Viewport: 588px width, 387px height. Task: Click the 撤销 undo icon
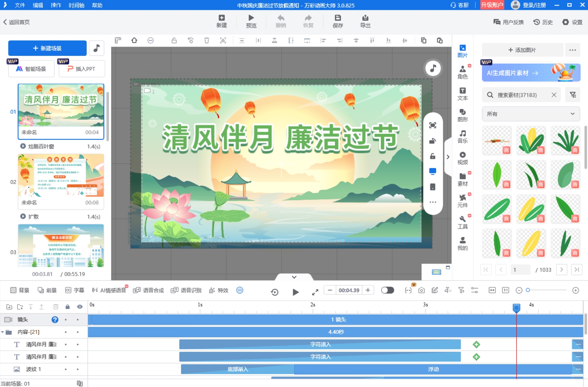coord(280,21)
